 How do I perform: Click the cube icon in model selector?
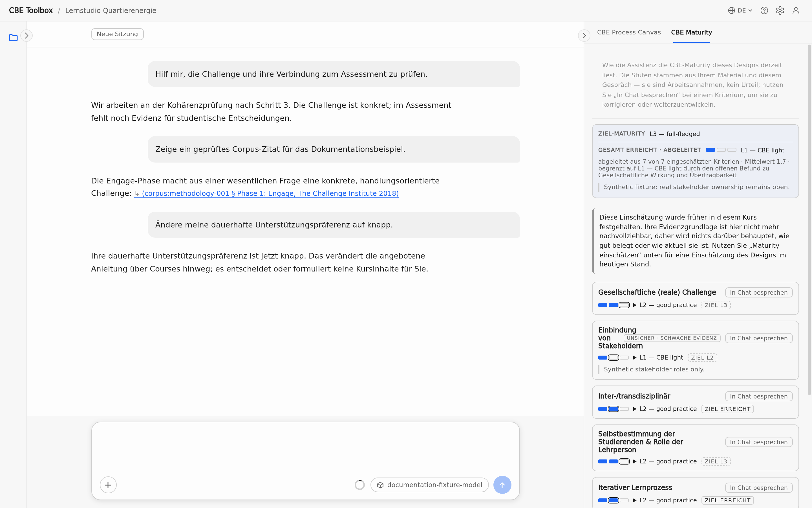pyautogui.click(x=380, y=485)
